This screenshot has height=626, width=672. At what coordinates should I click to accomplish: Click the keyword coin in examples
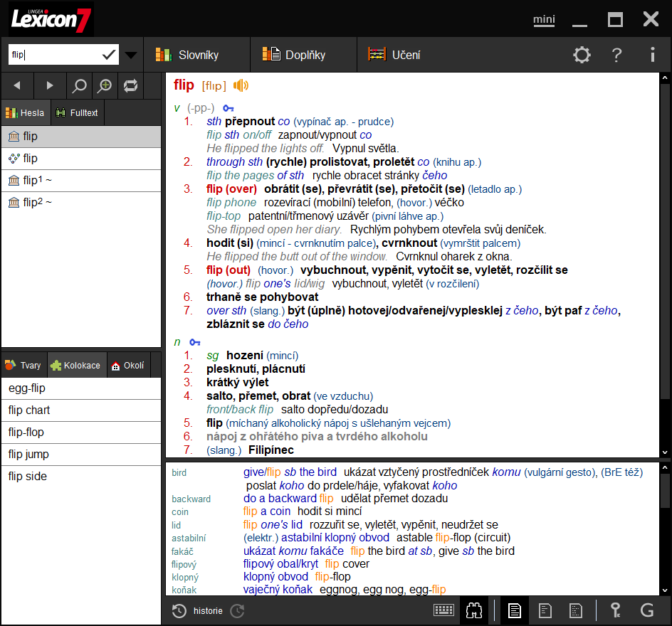pos(180,511)
